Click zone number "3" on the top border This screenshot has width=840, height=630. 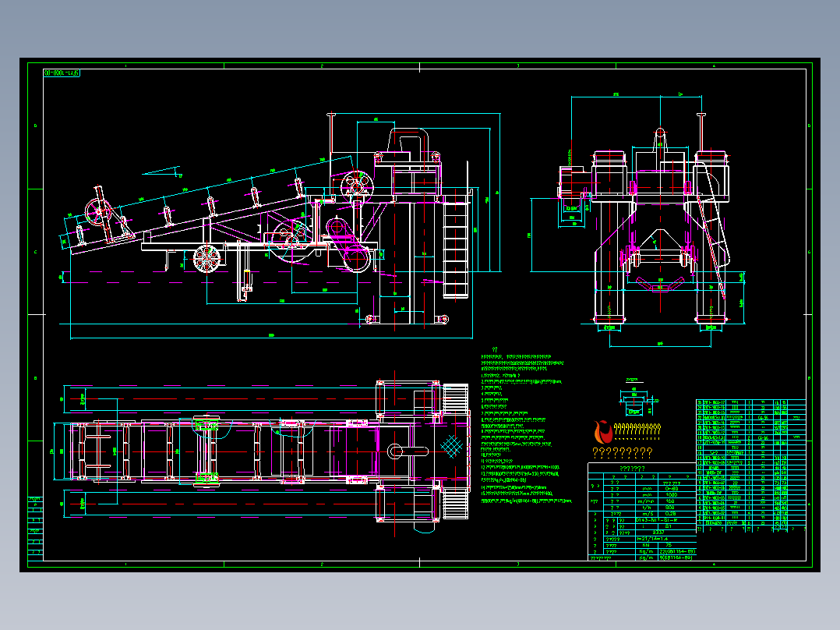point(517,66)
